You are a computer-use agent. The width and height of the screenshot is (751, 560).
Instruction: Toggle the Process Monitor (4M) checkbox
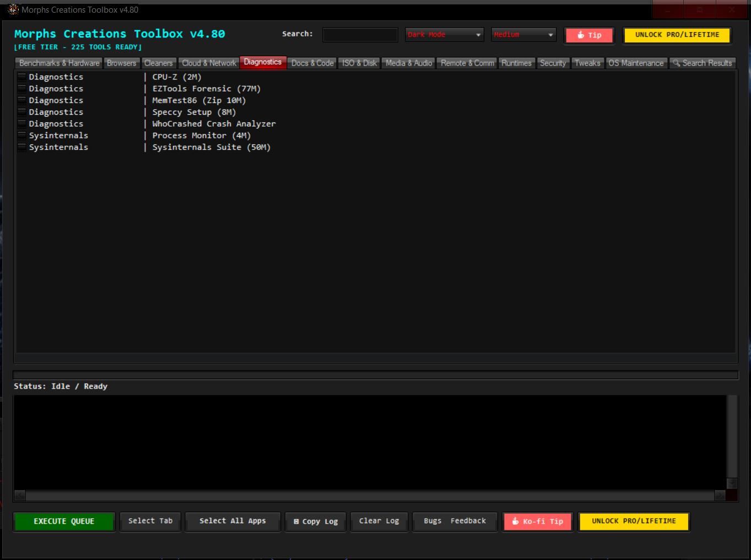22,135
